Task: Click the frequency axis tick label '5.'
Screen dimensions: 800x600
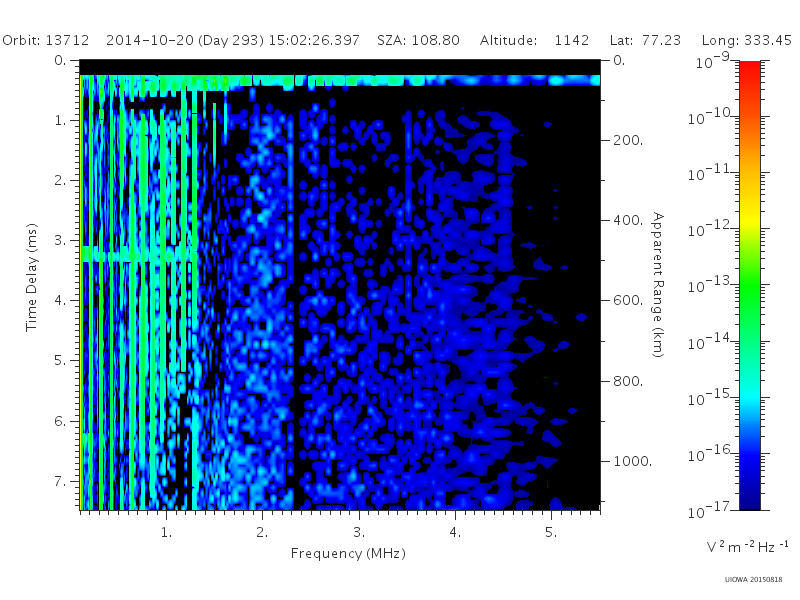Action: (551, 533)
